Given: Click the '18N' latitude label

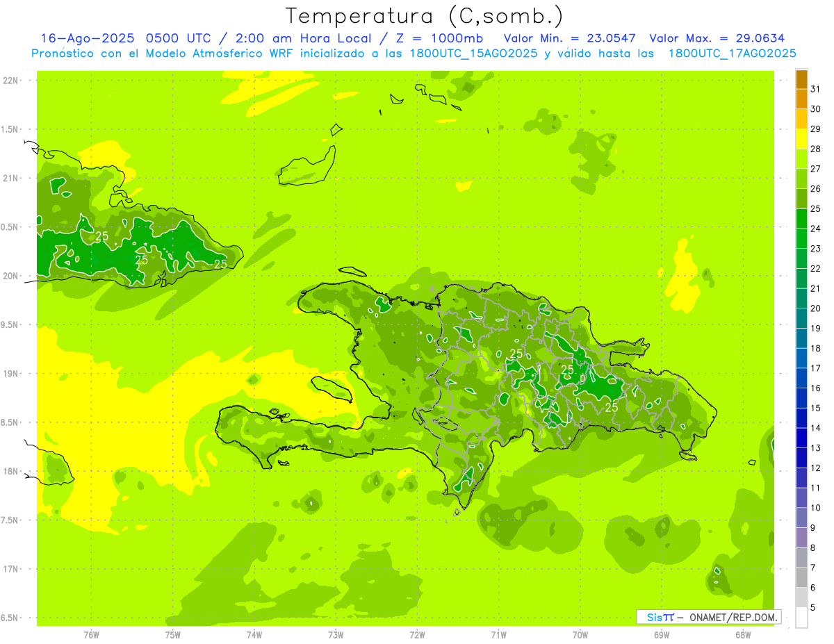Looking at the screenshot, I should tap(10, 472).
